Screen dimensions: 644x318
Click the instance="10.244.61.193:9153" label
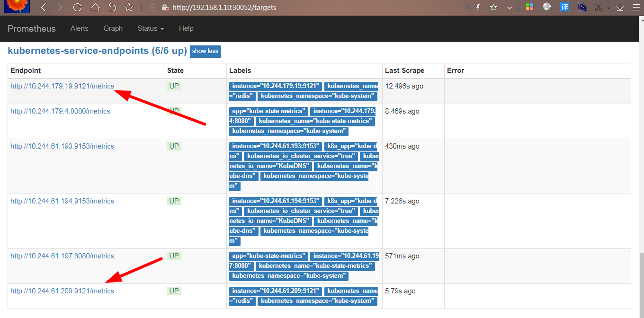(x=276, y=146)
